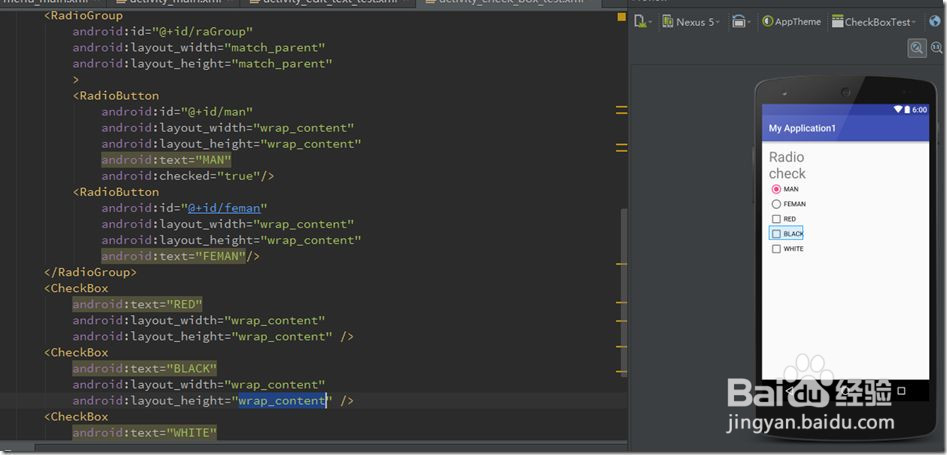Follow the @+id/feman link in code
This screenshot has width=947, height=455.
pyautogui.click(x=224, y=208)
